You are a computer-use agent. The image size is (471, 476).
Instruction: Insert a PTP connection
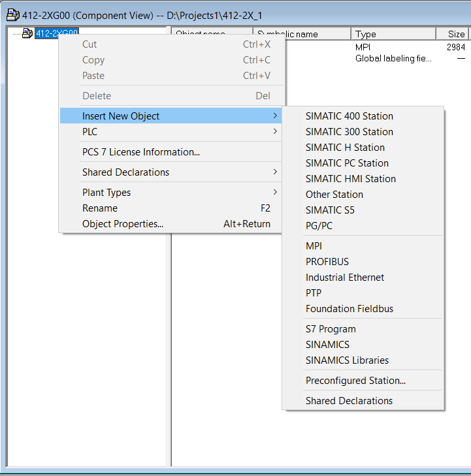tap(363, 293)
